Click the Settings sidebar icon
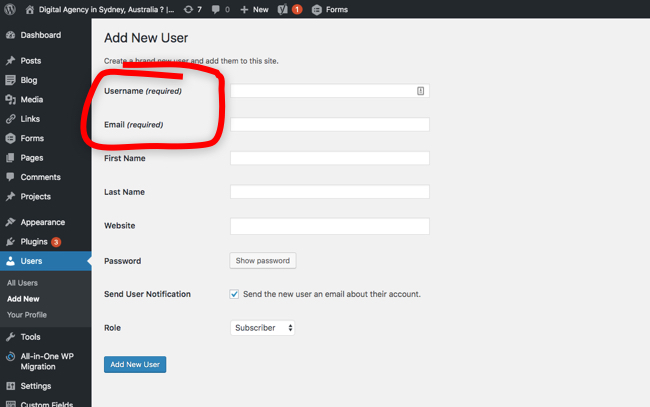Screen dimensions: 650x407 10,386
